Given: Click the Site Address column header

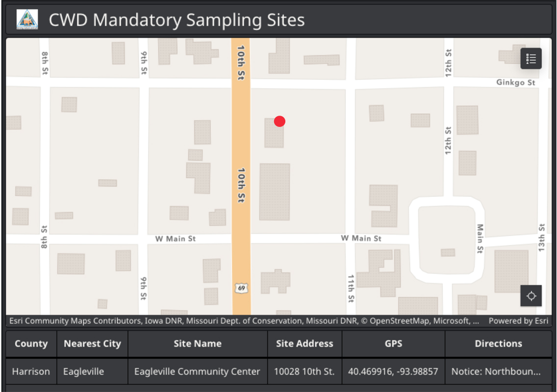Looking at the screenshot, I should click(x=304, y=343).
